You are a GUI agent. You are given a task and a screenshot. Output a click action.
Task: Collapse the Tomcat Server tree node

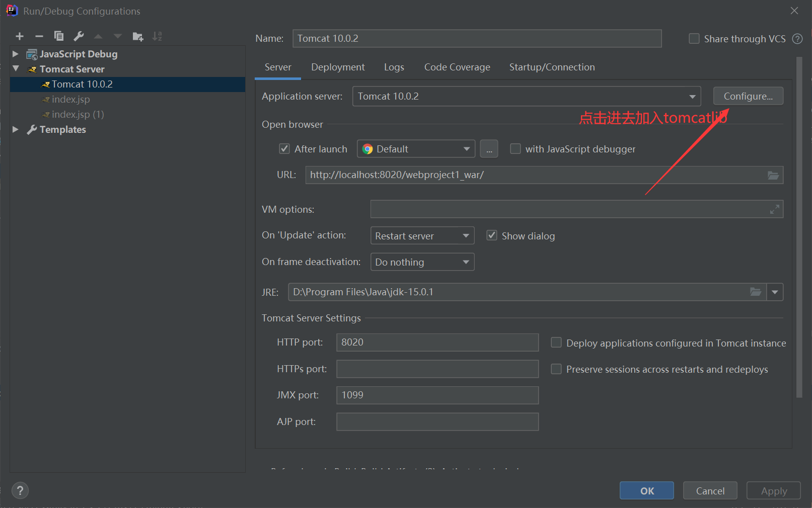[x=16, y=69]
